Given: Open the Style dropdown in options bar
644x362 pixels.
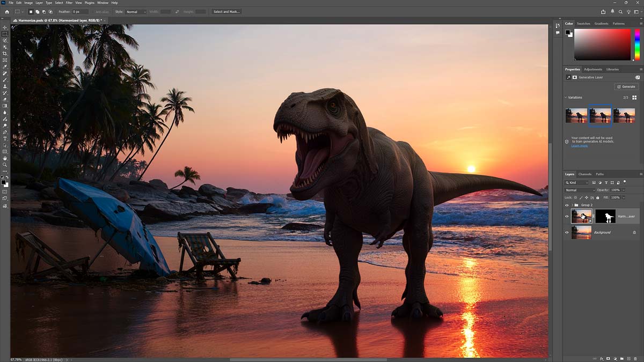Looking at the screenshot, I should 136,11.
